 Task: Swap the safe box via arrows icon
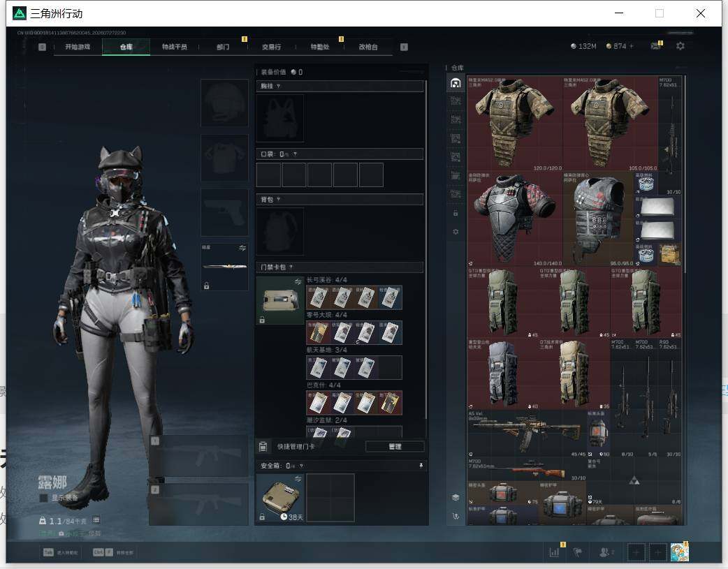click(298, 478)
